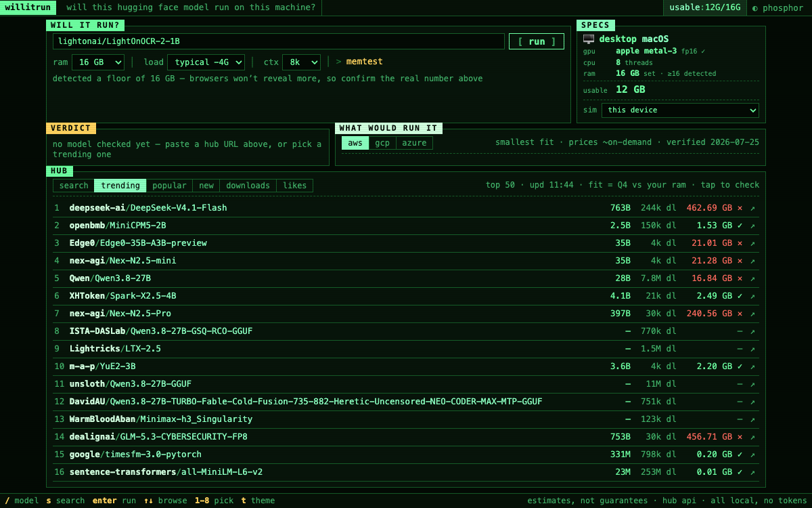Viewport: 812px width, 508px height.
Task: Open external link arrow for Spark-X2.5-4B
Action: (x=752, y=296)
